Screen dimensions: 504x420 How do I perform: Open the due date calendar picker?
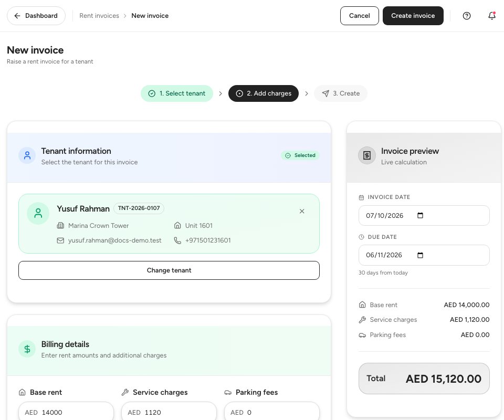(x=420, y=255)
